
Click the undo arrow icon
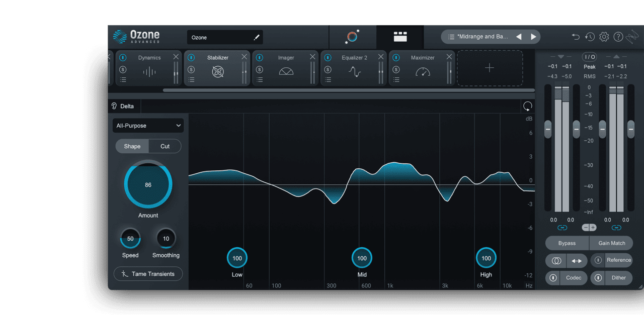click(576, 37)
